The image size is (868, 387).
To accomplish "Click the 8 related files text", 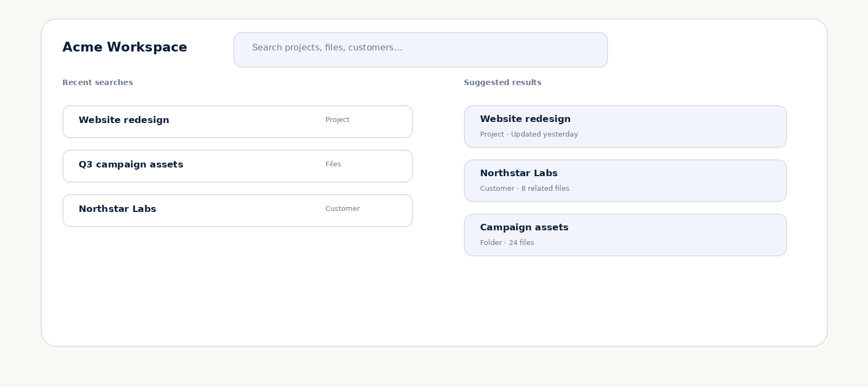I will tap(545, 189).
